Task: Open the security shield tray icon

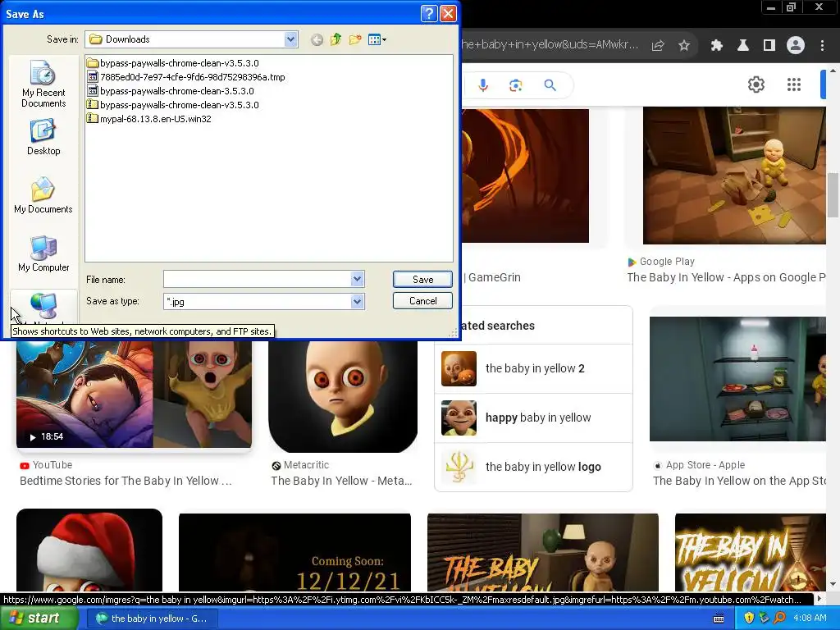Action: click(x=749, y=618)
